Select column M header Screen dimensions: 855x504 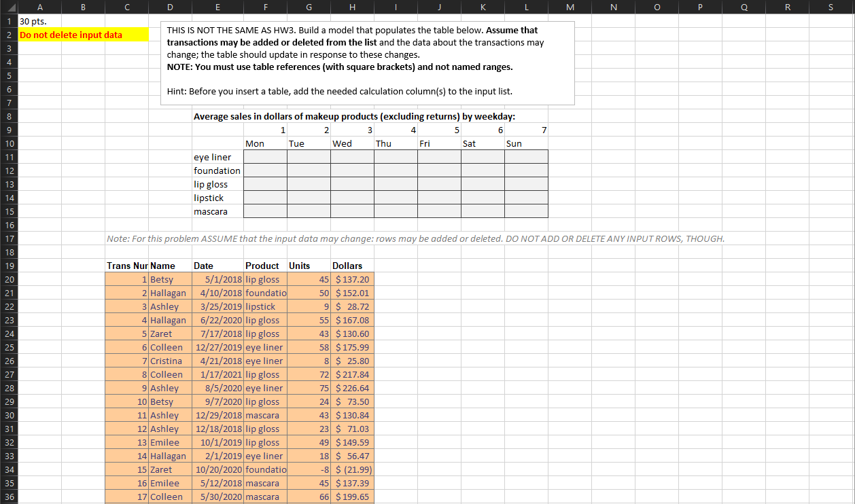pyautogui.click(x=570, y=7)
